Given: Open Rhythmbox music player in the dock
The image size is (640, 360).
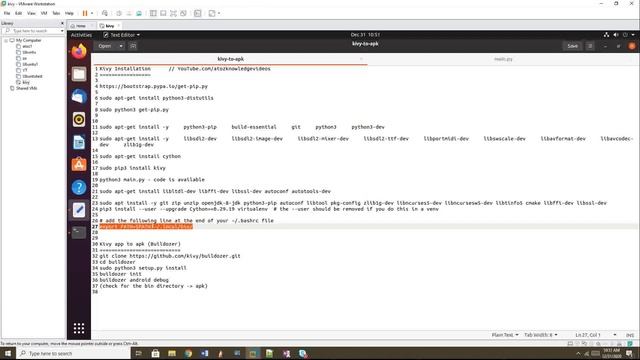Looking at the screenshot, I should click(x=79, y=120).
